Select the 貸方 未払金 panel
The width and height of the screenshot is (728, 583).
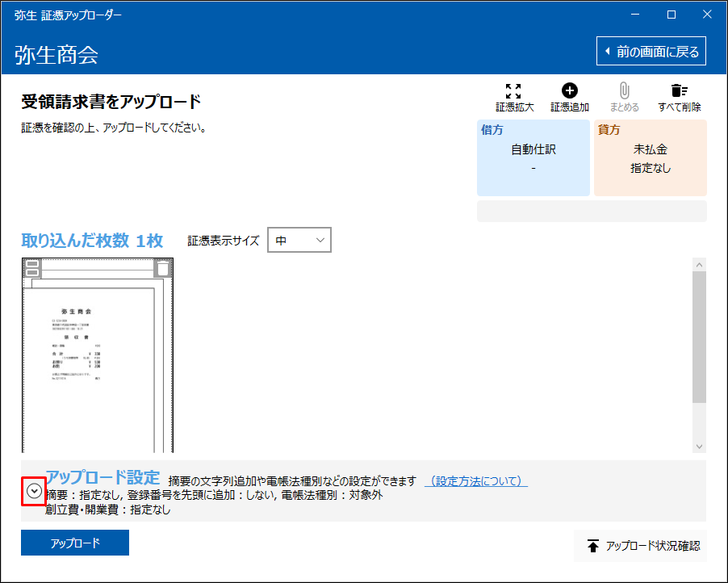point(650,158)
